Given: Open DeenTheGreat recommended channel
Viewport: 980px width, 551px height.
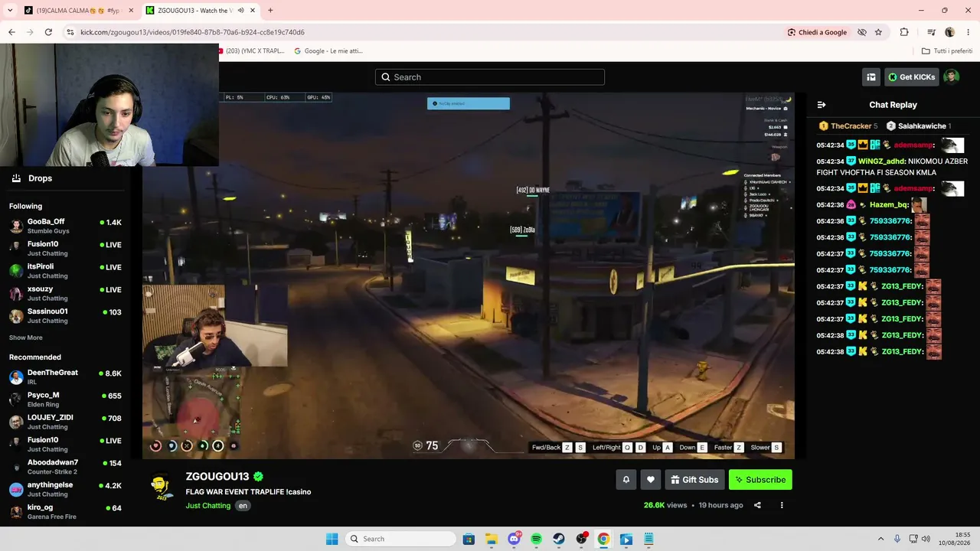Looking at the screenshot, I should pyautogui.click(x=65, y=377).
